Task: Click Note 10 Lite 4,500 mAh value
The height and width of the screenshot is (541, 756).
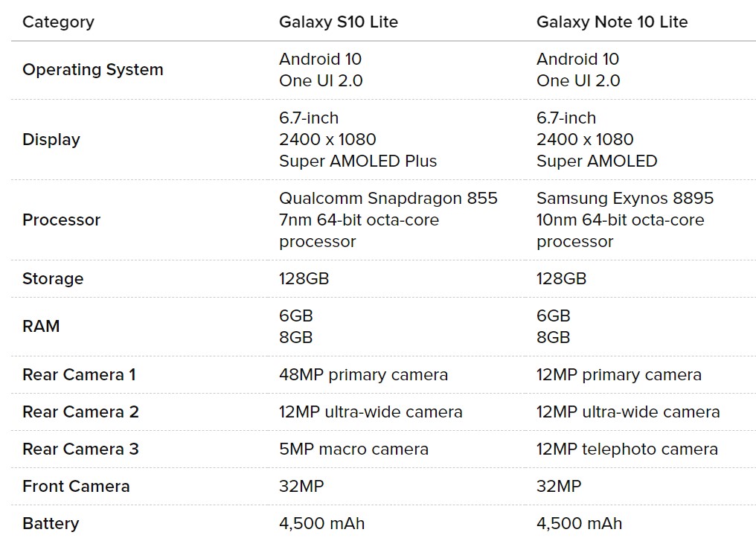Action: [x=579, y=524]
